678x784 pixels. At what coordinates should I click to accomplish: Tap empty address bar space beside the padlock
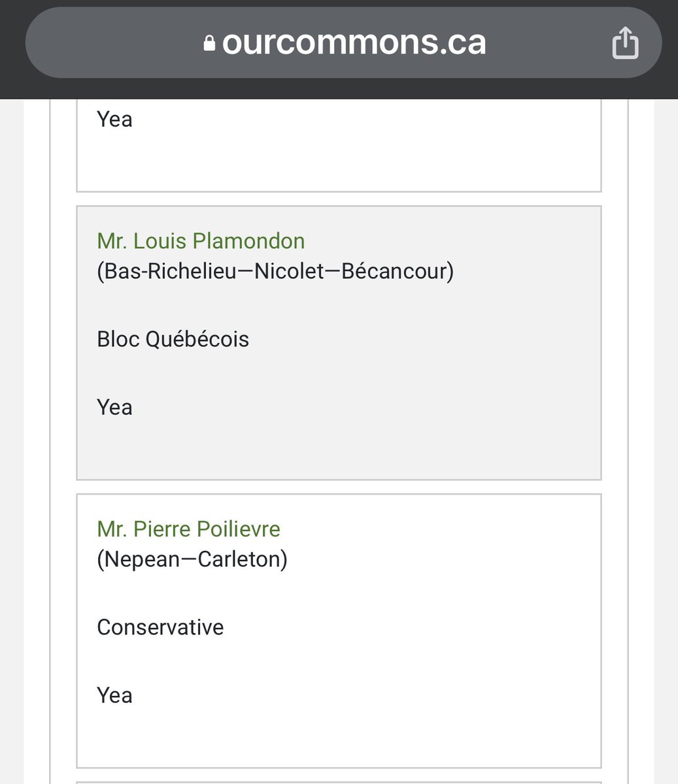pyautogui.click(x=118, y=43)
